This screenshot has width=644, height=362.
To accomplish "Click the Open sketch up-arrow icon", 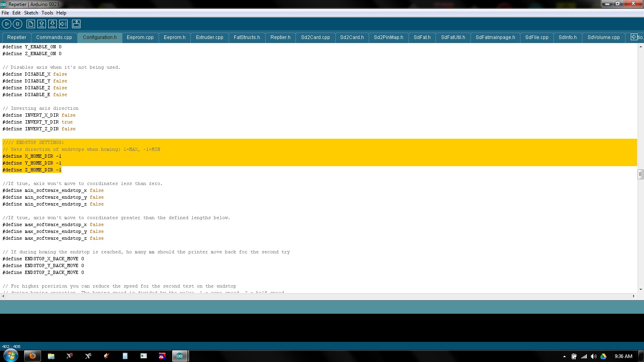I will pos(41,24).
